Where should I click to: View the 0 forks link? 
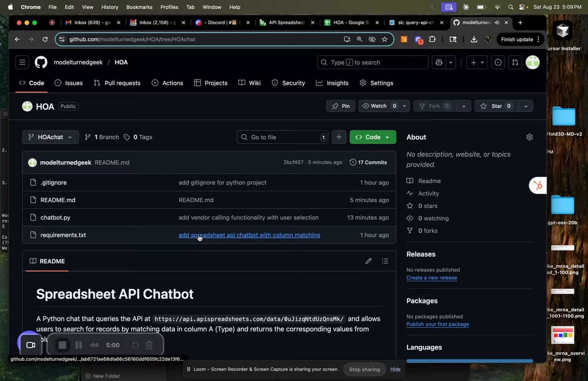[x=422, y=231]
